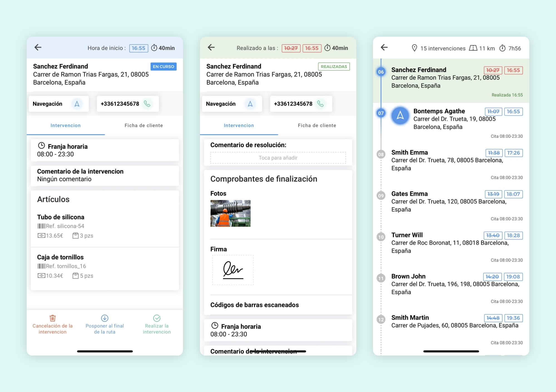
Task: Go back from the 15 intervenciones route list
Action: click(x=384, y=47)
